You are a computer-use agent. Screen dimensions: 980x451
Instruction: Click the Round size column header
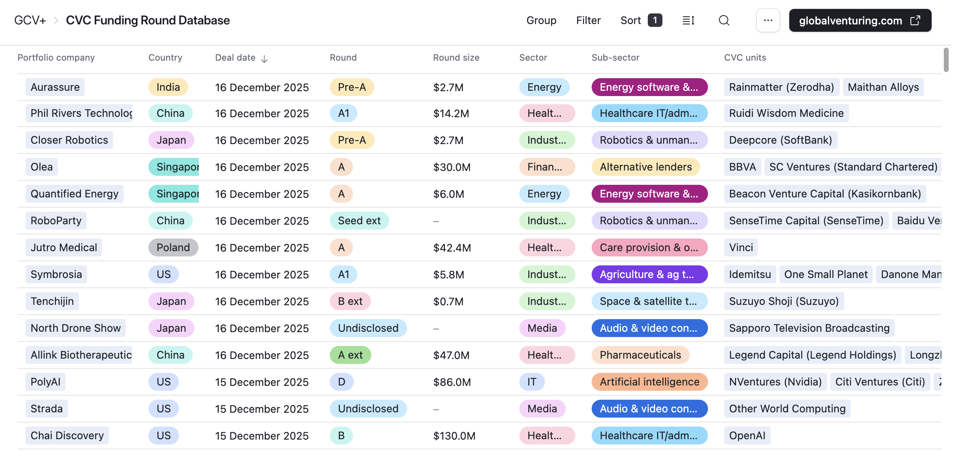pyautogui.click(x=456, y=58)
